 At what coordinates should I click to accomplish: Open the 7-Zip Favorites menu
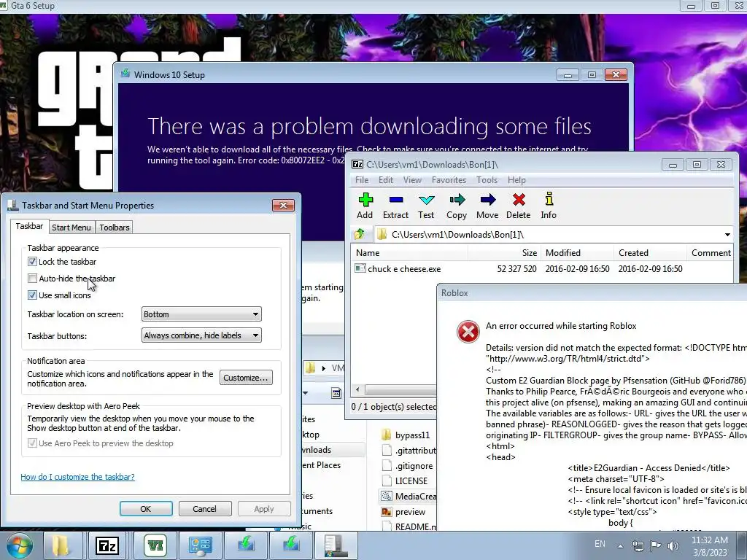pos(449,180)
